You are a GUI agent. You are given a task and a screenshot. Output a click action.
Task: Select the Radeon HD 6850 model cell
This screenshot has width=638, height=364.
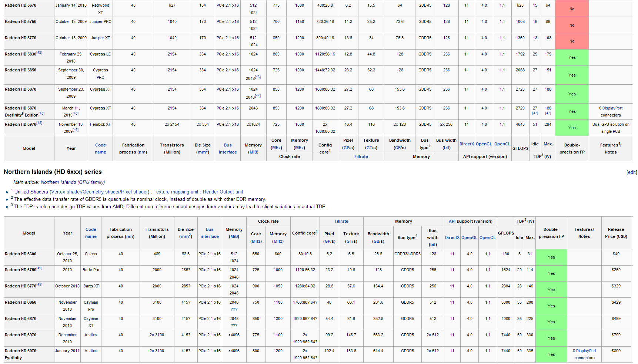[x=29, y=306]
